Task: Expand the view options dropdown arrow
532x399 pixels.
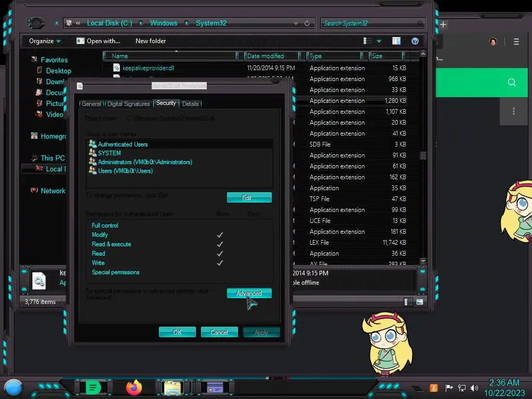Action: (379, 41)
